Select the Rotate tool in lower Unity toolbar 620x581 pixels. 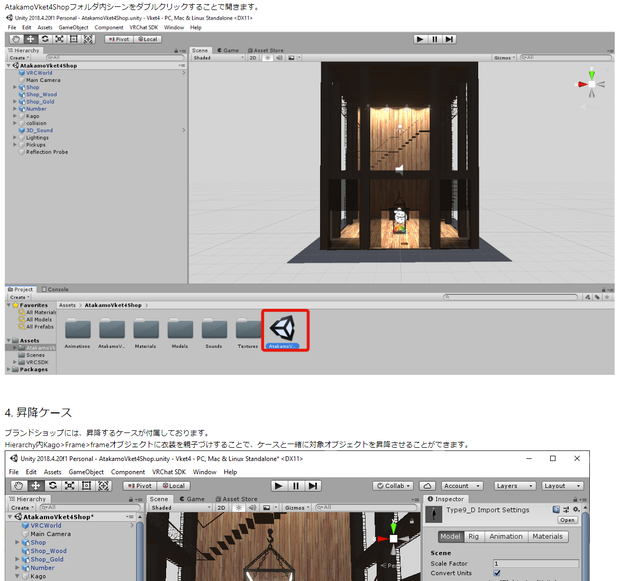click(x=53, y=486)
